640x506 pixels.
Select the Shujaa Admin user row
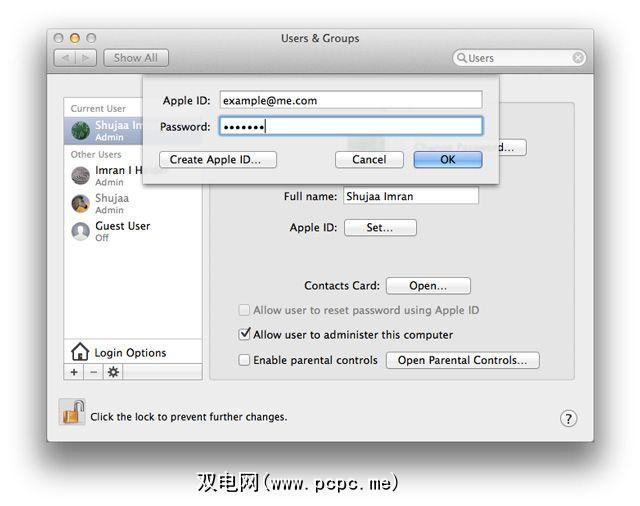click(x=133, y=204)
